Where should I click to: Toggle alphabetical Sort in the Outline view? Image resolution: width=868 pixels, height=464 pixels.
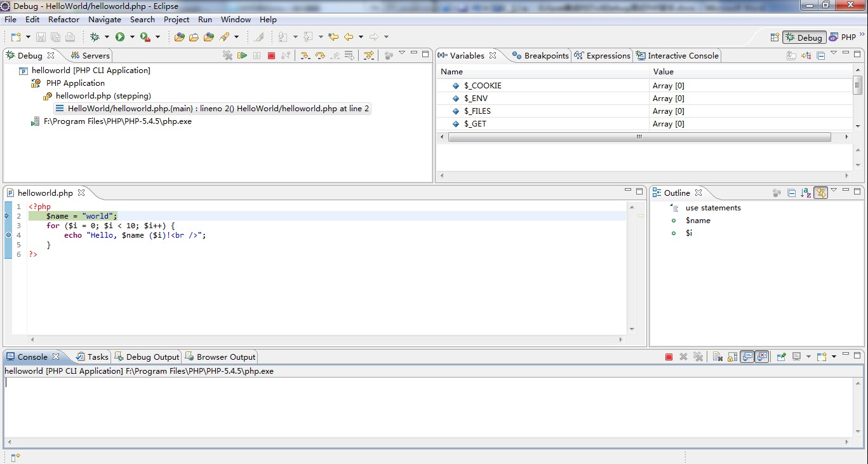coord(806,193)
